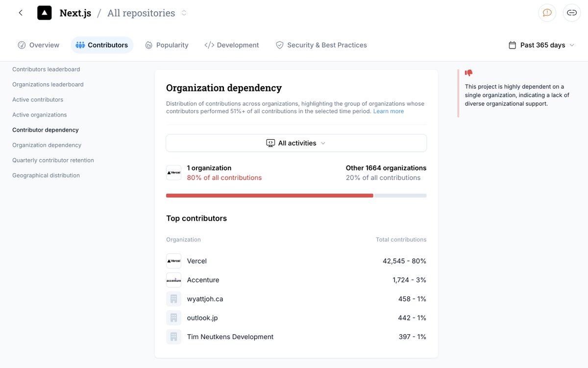Screen dimensions: 588x368
Task: Open the feedback chat bubble icon
Action: pyautogui.click(x=547, y=13)
